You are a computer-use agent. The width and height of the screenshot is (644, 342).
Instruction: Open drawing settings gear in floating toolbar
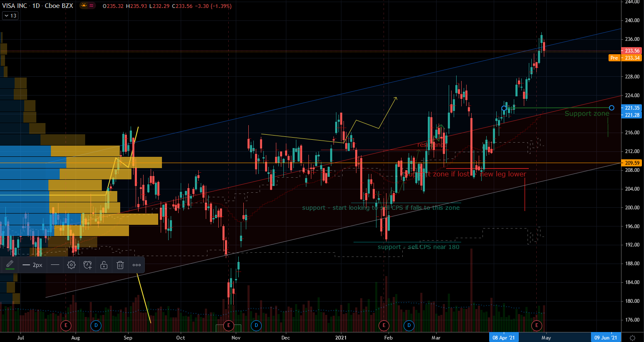coord(71,265)
